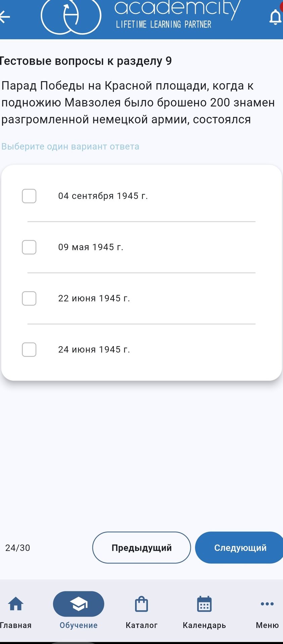This screenshot has height=644, width=283.
Task: Switch to the Главная tab label
Action: click(x=16, y=625)
